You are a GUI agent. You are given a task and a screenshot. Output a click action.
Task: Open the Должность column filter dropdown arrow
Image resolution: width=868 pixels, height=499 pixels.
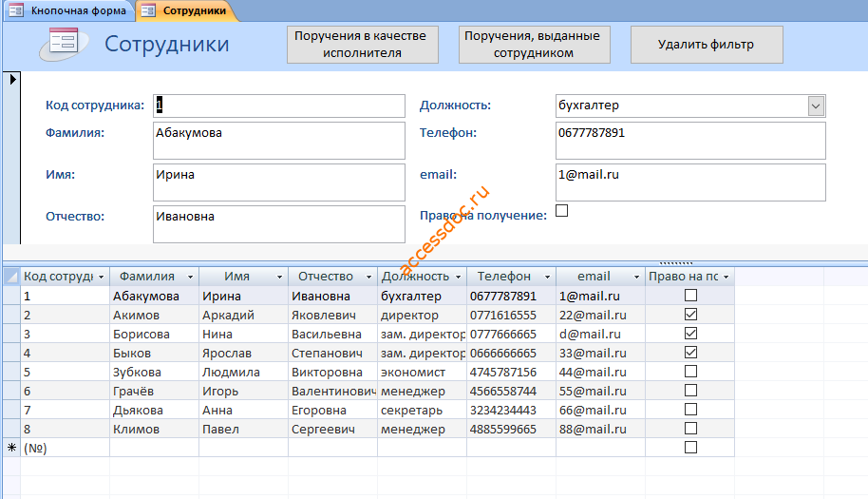tap(459, 277)
